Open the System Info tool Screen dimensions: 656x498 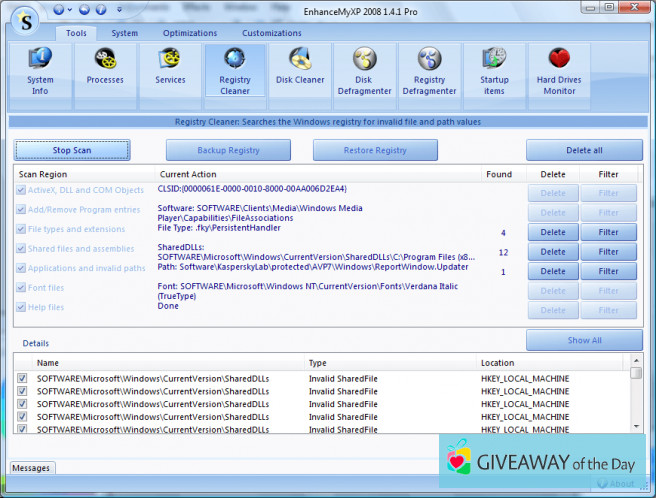tap(41, 70)
